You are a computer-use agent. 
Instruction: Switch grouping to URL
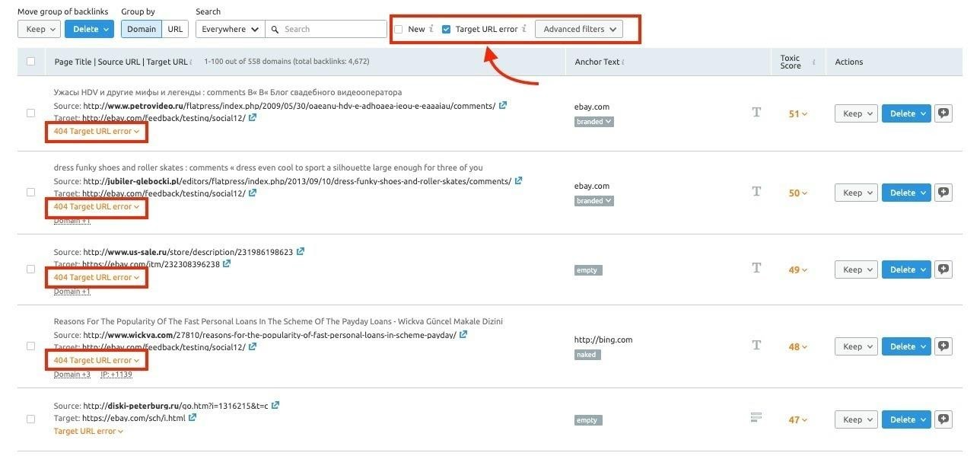[x=175, y=28]
